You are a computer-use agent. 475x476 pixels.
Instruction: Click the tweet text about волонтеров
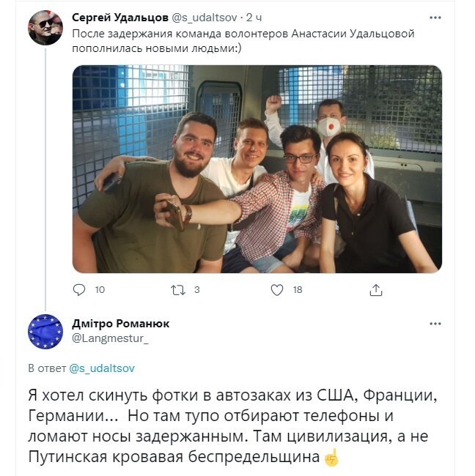[x=243, y=41]
